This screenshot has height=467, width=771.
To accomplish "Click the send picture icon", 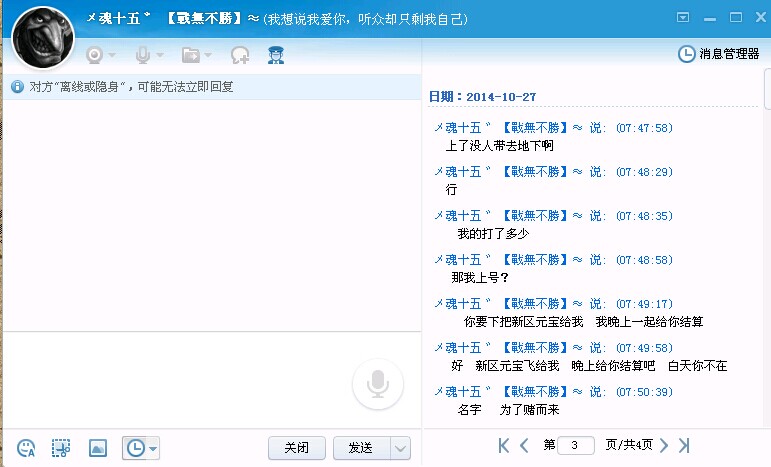I will (x=98, y=448).
